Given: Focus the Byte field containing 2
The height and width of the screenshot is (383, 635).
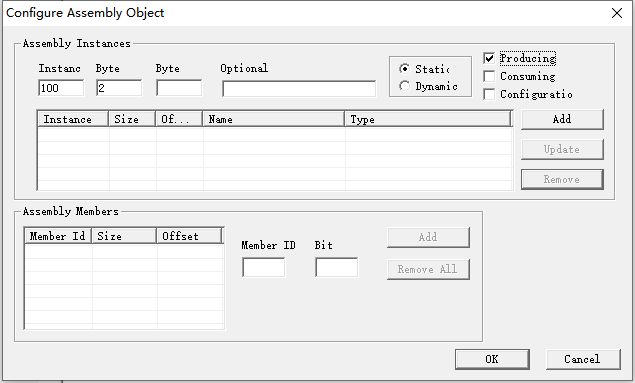Looking at the screenshot, I should coord(119,88).
